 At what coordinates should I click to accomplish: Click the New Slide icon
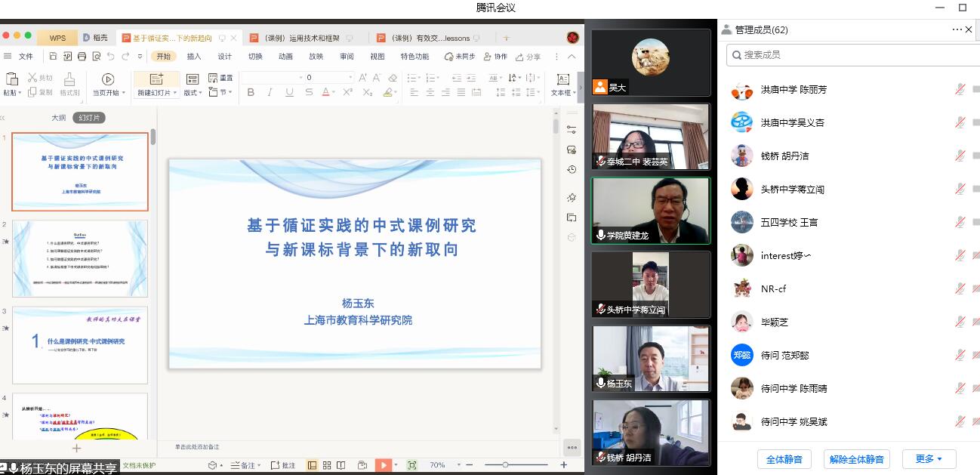pyautogui.click(x=156, y=79)
